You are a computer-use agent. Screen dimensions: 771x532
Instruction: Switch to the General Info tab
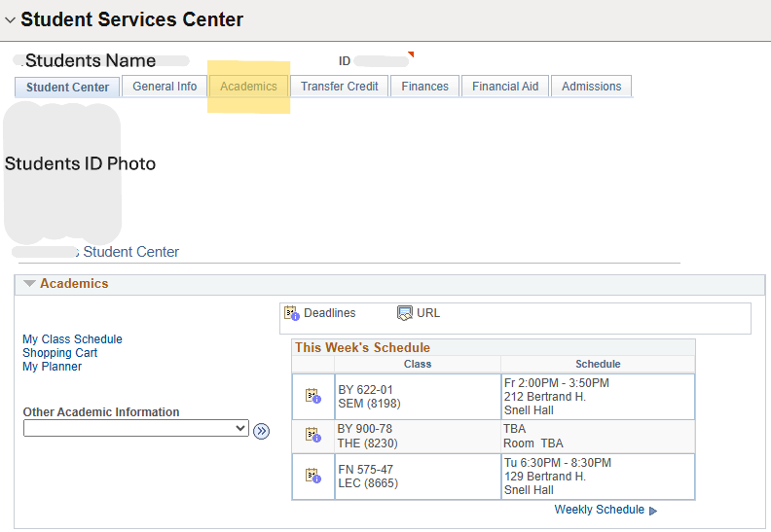click(x=165, y=87)
